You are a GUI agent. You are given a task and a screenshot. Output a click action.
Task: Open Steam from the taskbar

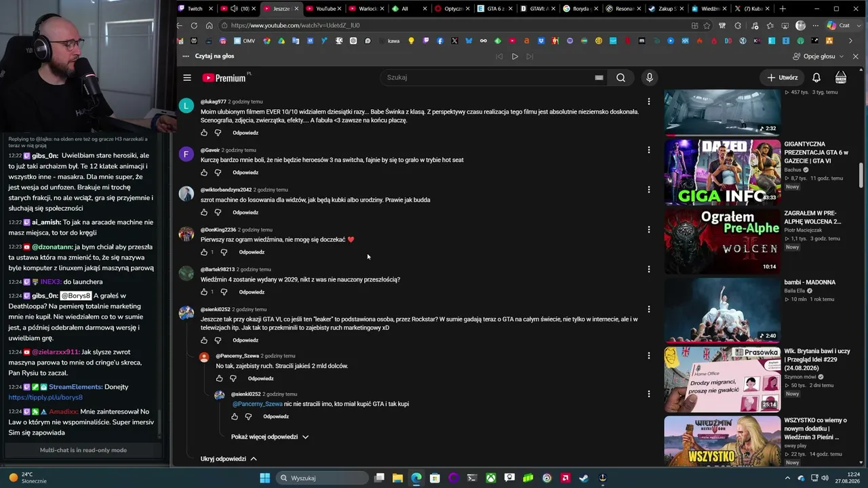[x=584, y=478]
